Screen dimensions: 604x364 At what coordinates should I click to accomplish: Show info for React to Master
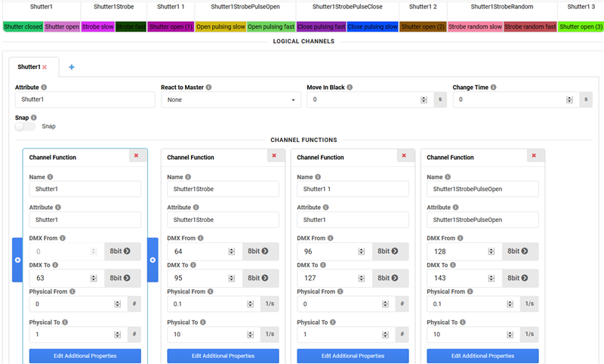tap(208, 88)
